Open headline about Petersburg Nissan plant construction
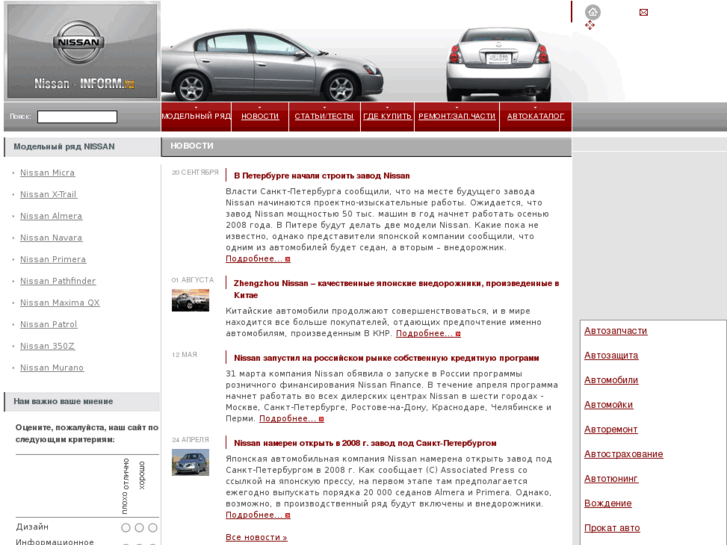 click(322, 176)
